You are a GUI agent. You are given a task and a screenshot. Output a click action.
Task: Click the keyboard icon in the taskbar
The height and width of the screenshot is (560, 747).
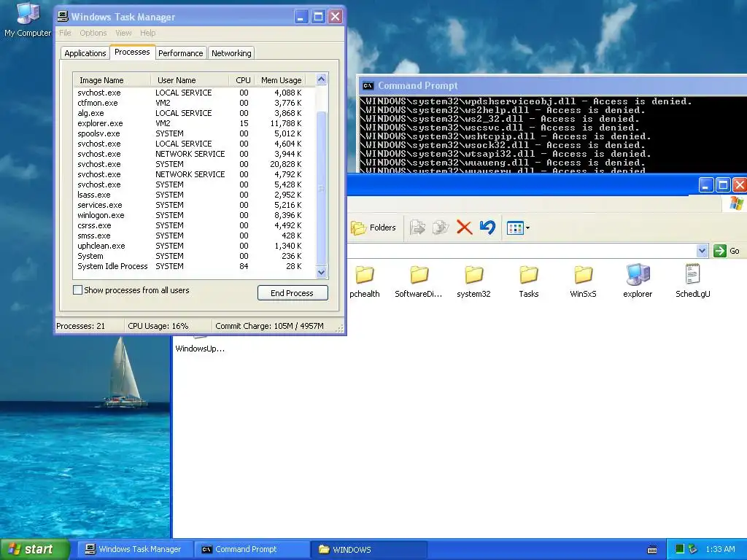pyautogui.click(x=652, y=550)
